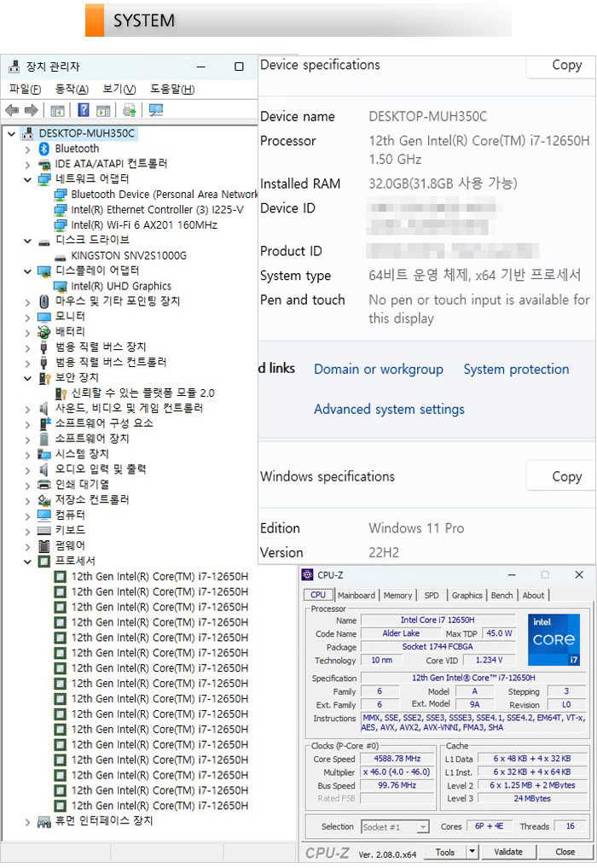Click the 배터리 battery icon
This screenshot has width=597, height=868.
[44, 332]
